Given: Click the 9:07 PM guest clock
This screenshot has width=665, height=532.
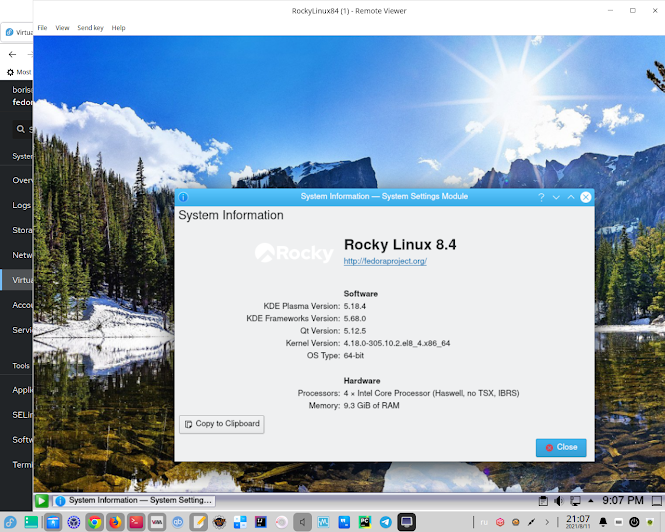Looking at the screenshot, I should 623,501.
